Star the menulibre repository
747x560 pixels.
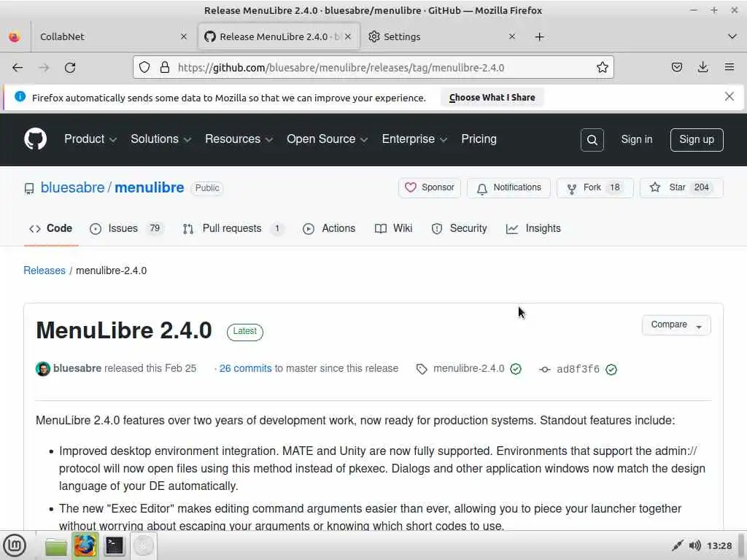[681, 187]
